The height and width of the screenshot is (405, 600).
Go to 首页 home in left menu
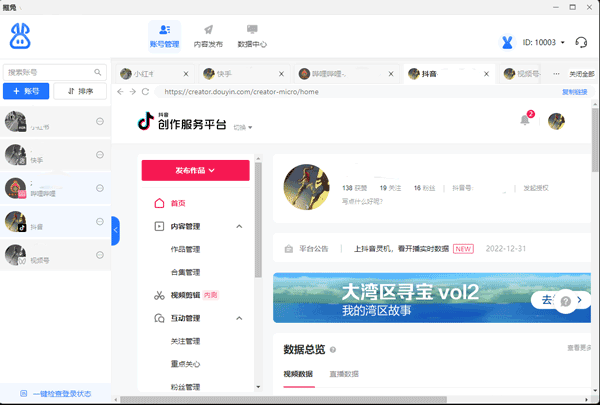click(178, 203)
